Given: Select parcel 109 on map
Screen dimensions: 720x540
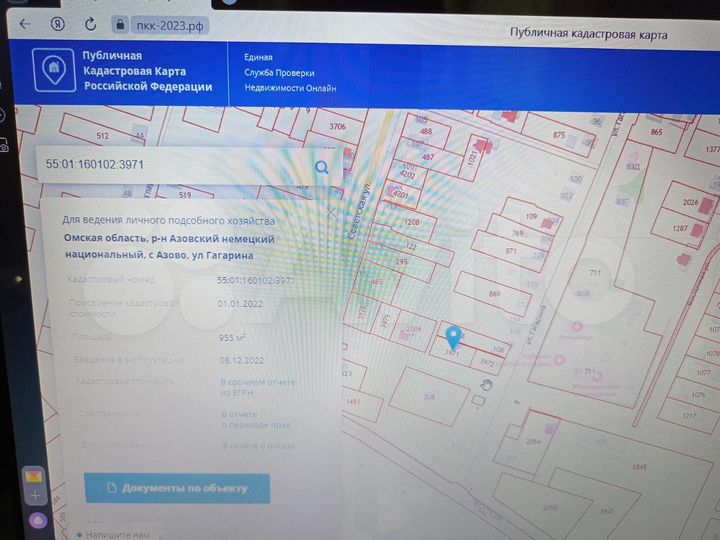Looking at the screenshot, I should (x=531, y=216).
